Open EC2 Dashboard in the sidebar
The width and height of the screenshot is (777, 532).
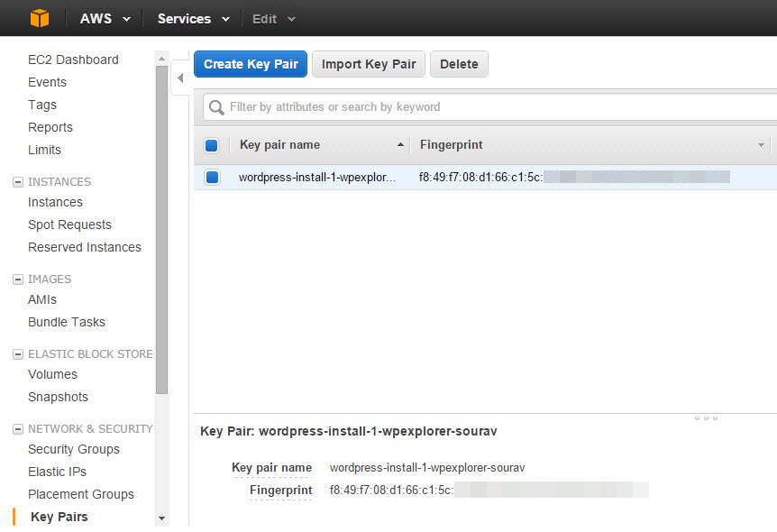[x=73, y=60]
